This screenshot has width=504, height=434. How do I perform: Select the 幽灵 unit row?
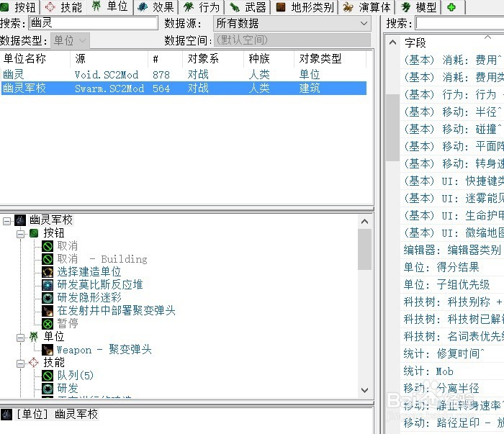183,75
